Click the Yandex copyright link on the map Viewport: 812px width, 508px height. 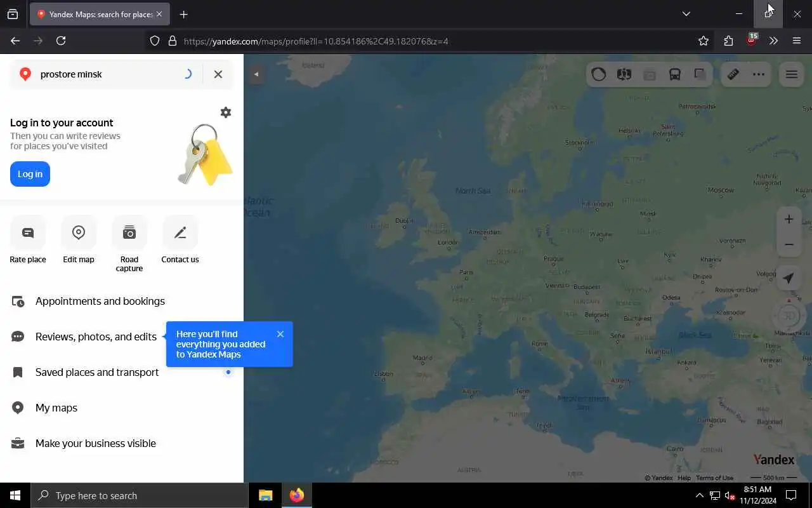658,478
